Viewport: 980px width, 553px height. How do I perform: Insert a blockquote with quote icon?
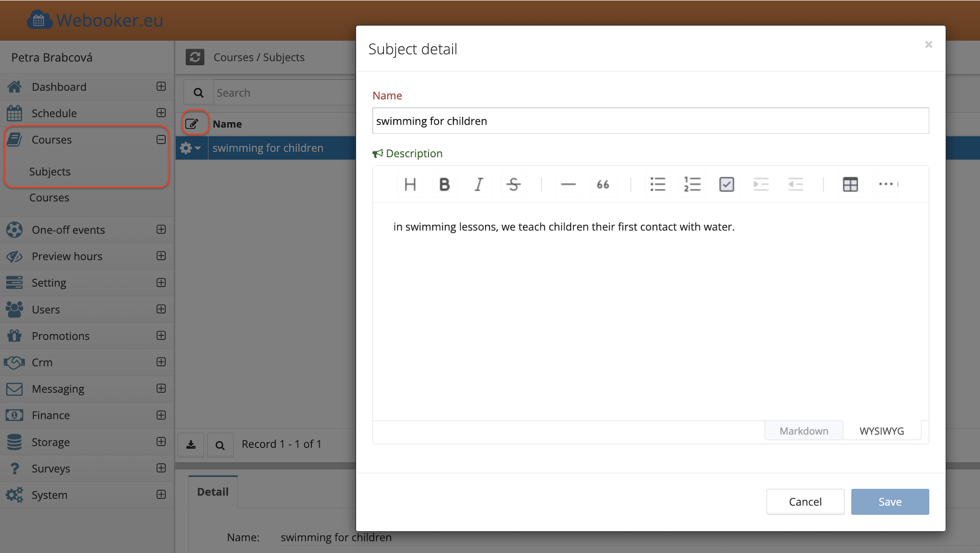tap(603, 184)
